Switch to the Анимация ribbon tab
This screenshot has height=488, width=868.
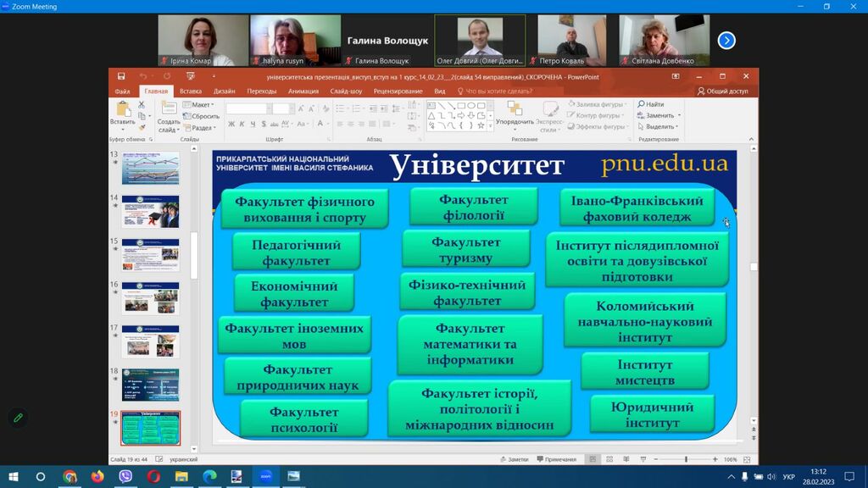pyautogui.click(x=303, y=91)
